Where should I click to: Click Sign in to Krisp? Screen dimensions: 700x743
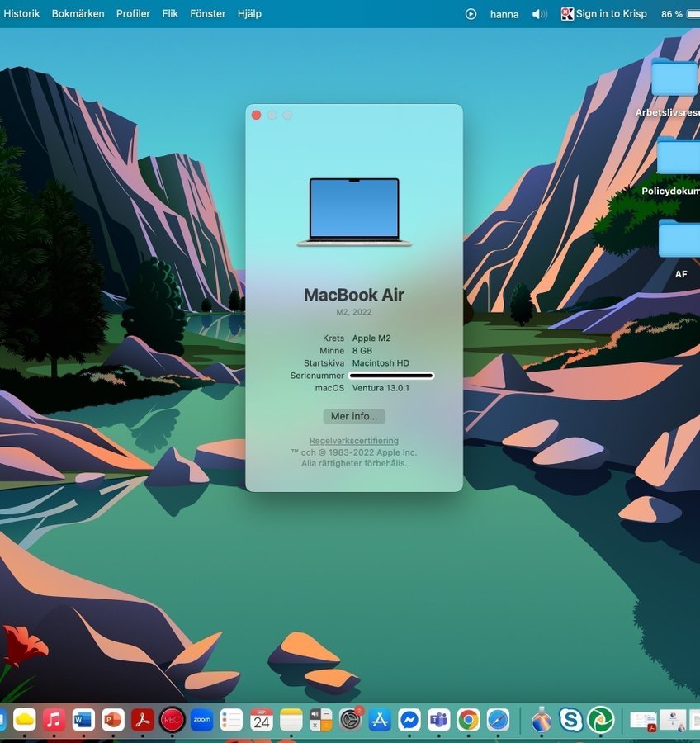pyautogui.click(x=604, y=14)
